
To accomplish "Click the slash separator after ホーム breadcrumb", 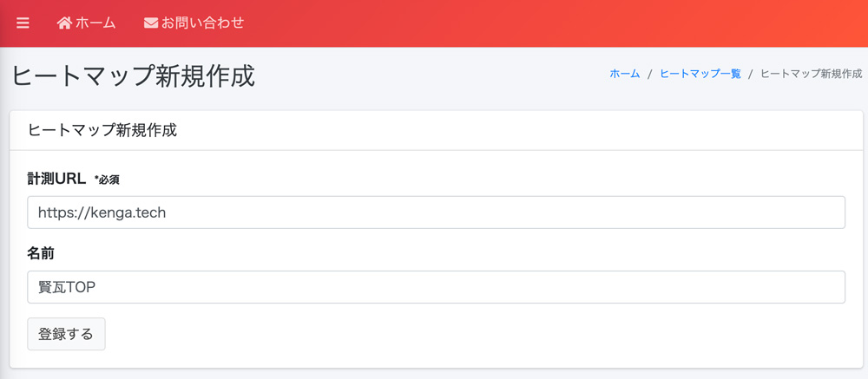I will pyautogui.click(x=649, y=74).
